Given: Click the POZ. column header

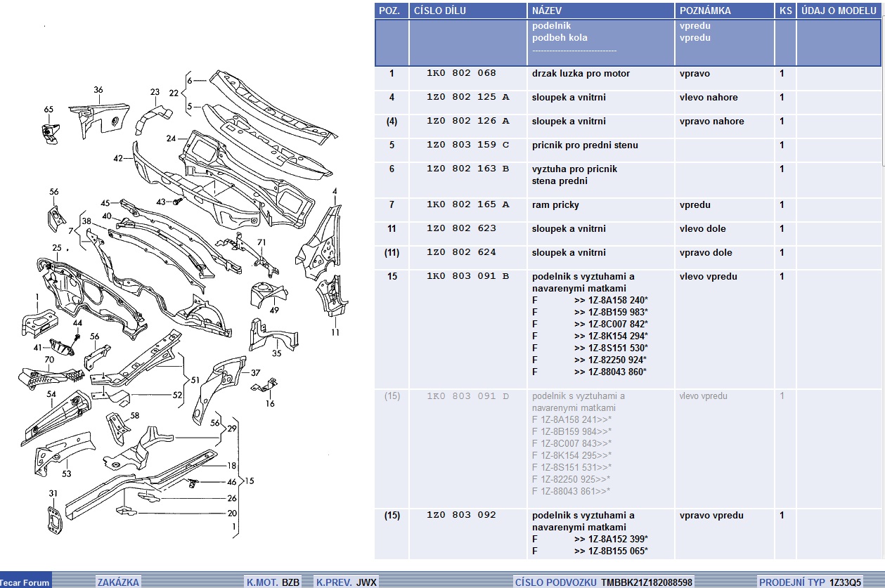Looking at the screenshot, I should pyautogui.click(x=389, y=11).
